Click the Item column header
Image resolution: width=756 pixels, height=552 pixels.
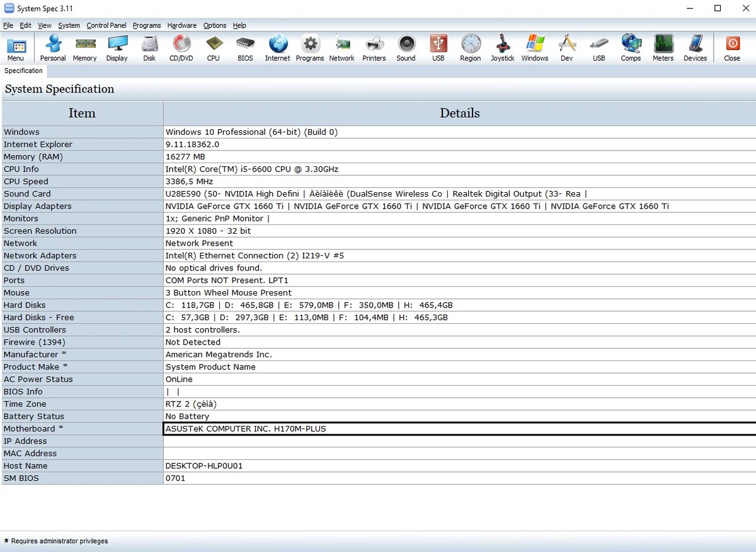point(82,113)
